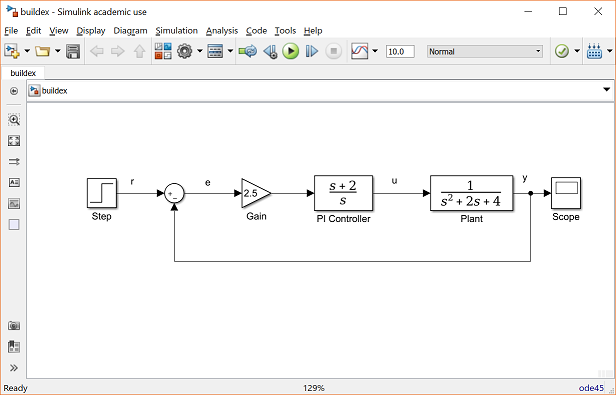The width and height of the screenshot is (616, 395).
Task: Open the Library Browser icon
Action: [x=163, y=51]
